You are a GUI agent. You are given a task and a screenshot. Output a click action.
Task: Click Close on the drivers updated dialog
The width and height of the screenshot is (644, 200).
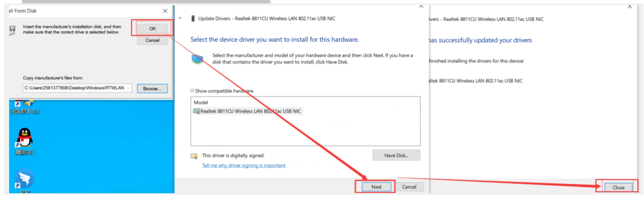(x=618, y=187)
